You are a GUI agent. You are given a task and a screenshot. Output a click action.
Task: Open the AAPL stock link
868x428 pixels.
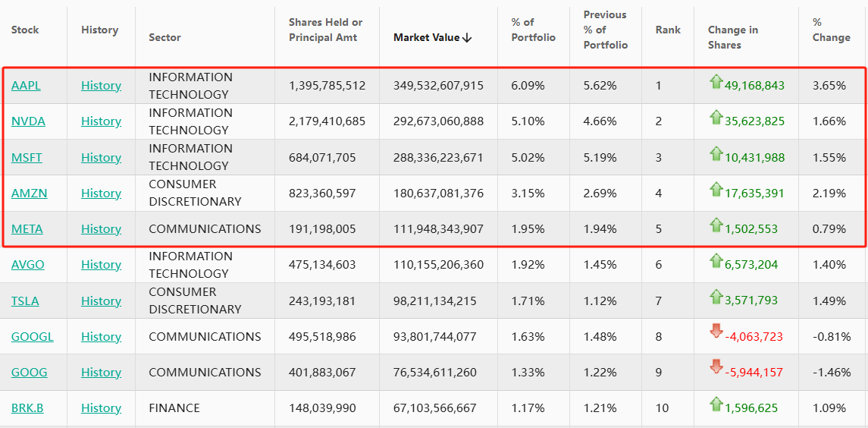point(26,86)
